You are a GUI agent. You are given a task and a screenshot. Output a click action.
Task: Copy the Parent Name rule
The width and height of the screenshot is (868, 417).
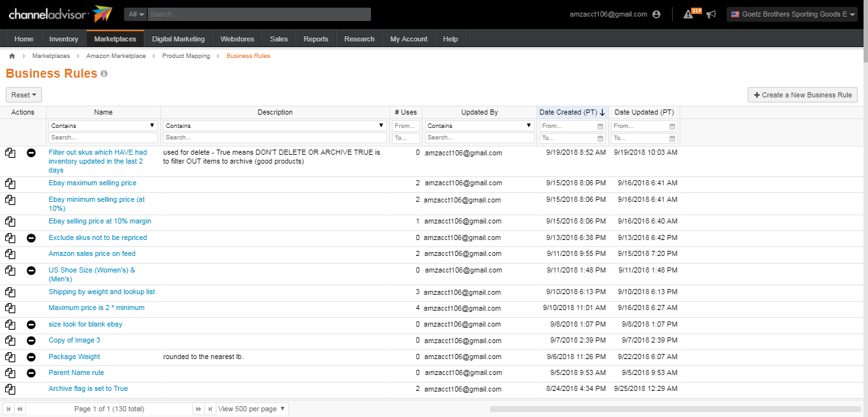[10, 373]
